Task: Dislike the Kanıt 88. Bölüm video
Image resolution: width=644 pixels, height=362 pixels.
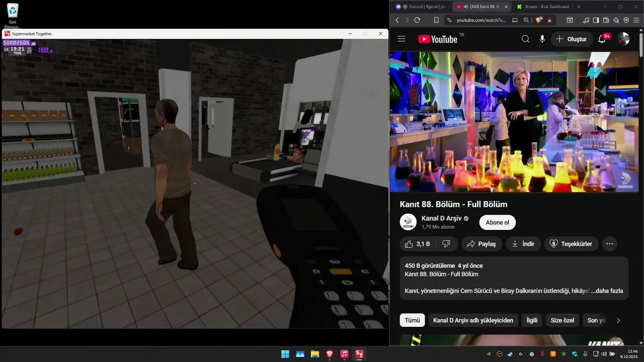Action: (446, 244)
